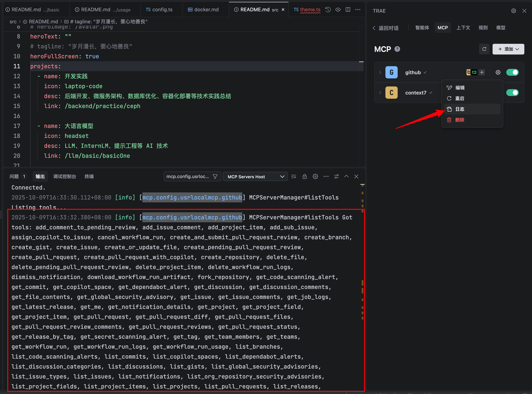Click the split editor icon
Viewport: 532px width, 394px height.
[348, 10]
